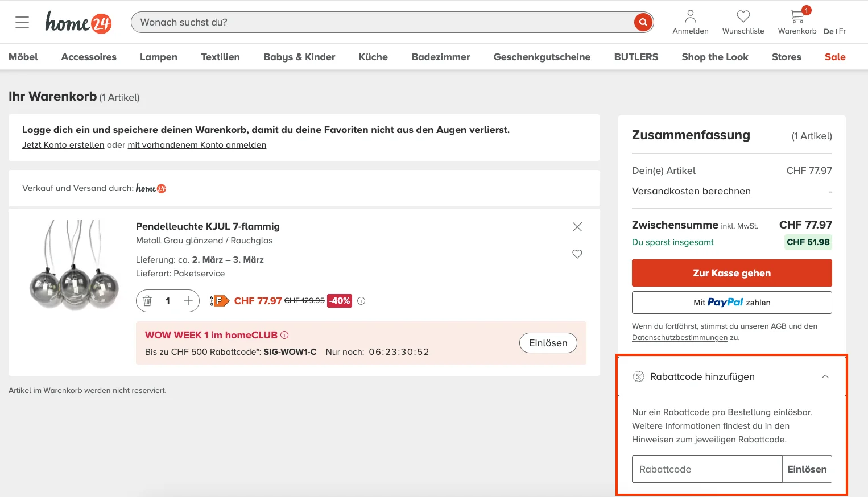Toggle the Pendelleuchte as favorite via heart

point(577,254)
